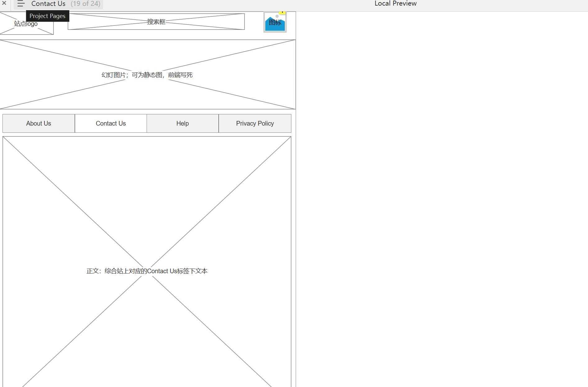This screenshot has width=588, height=387.
Task: Switch to the Help tab
Action: 182,123
